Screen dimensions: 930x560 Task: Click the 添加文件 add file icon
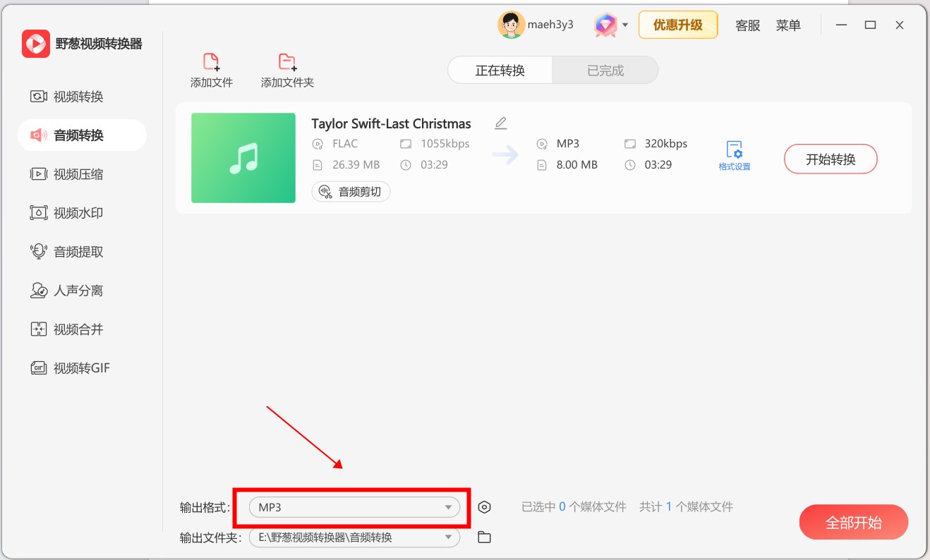(211, 62)
